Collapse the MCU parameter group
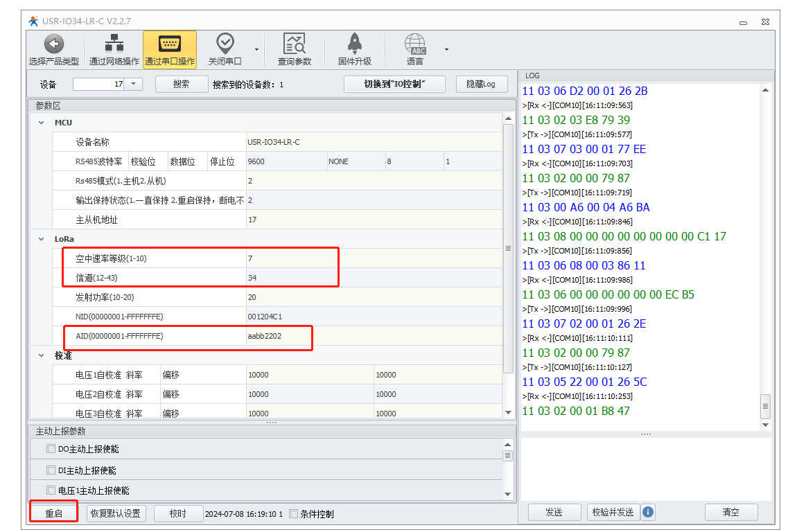The width and height of the screenshot is (788, 532). coord(42,123)
